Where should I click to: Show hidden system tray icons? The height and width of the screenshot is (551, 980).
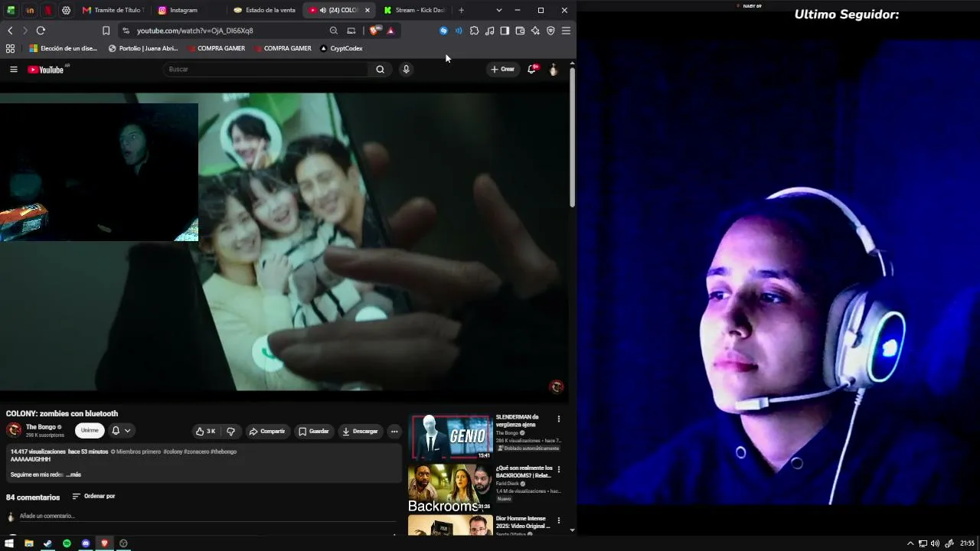pyautogui.click(x=910, y=543)
